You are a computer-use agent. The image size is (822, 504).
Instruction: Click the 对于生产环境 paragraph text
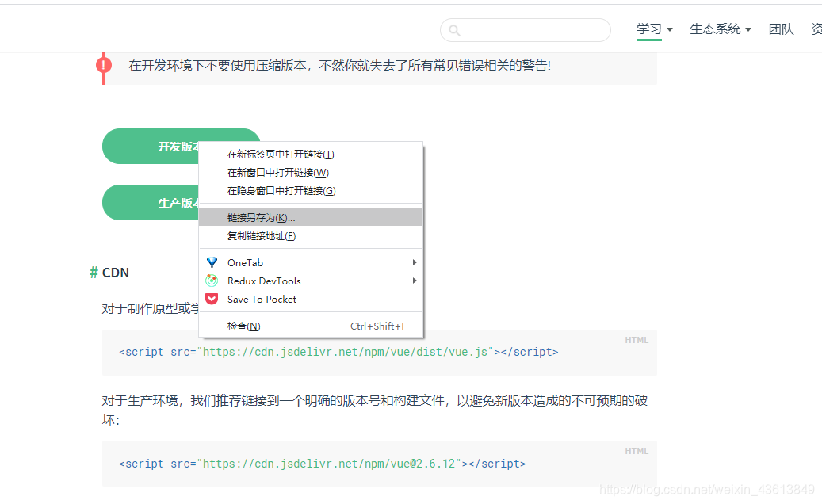point(375,410)
